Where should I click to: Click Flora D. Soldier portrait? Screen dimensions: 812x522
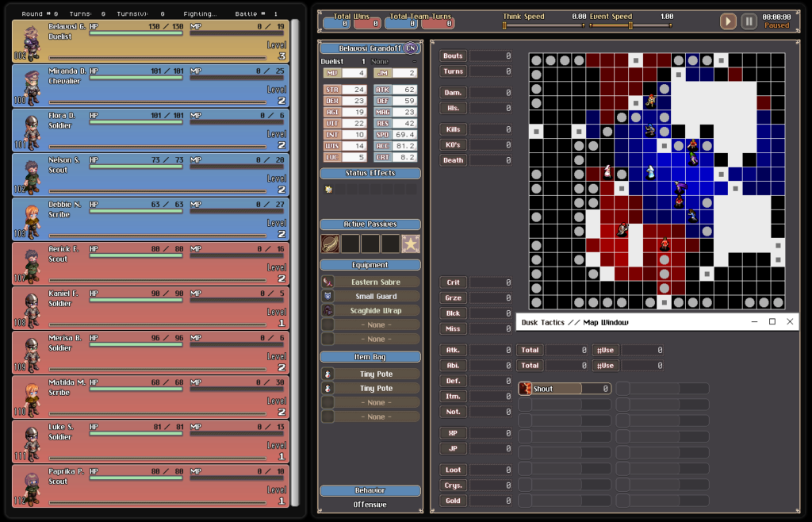pos(32,132)
